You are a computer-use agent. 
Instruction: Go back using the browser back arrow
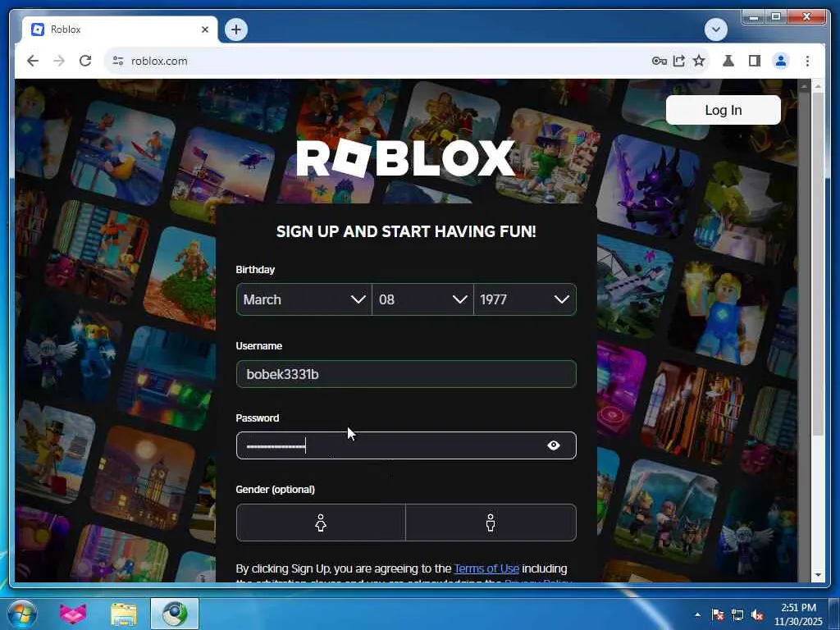(33, 61)
